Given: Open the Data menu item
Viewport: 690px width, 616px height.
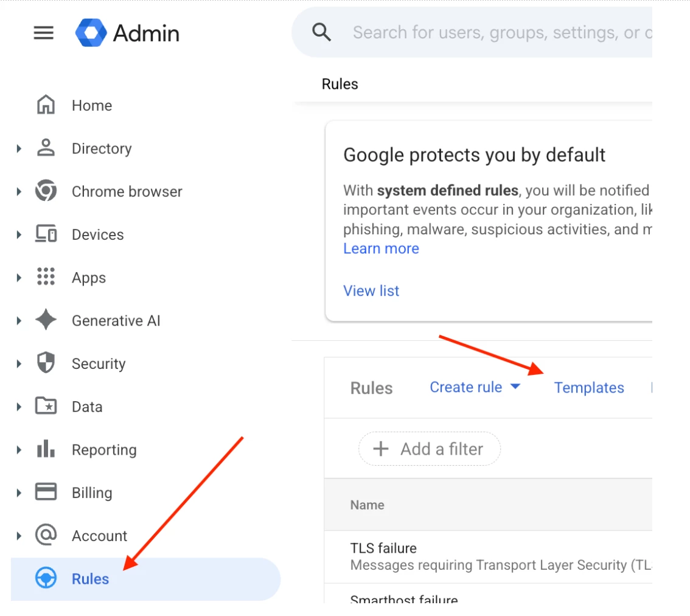Looking at the screenshot, I should 86,407.
